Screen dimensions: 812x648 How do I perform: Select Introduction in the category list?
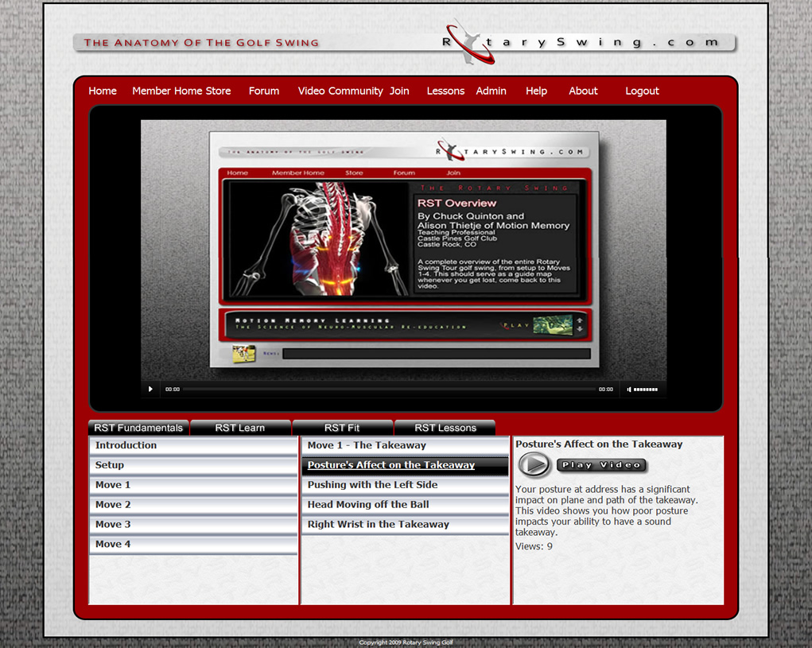tap(194, 445)
